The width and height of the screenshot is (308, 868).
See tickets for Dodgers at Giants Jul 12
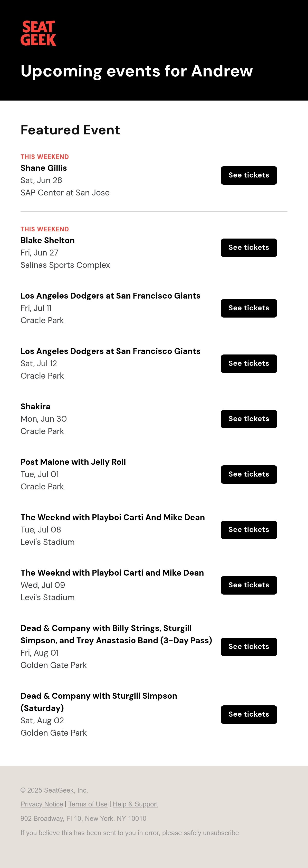pyautogui.click(x=249, y=363)
